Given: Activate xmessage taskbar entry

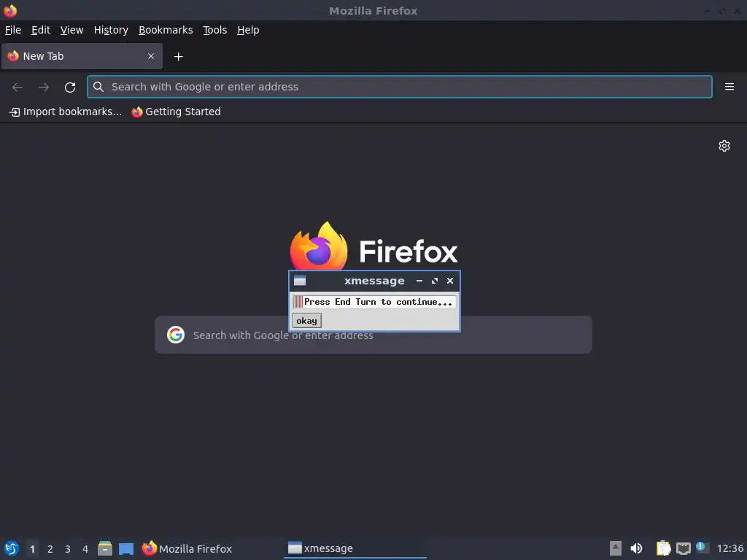Looking at the screenshot, I should coord(355,548).
